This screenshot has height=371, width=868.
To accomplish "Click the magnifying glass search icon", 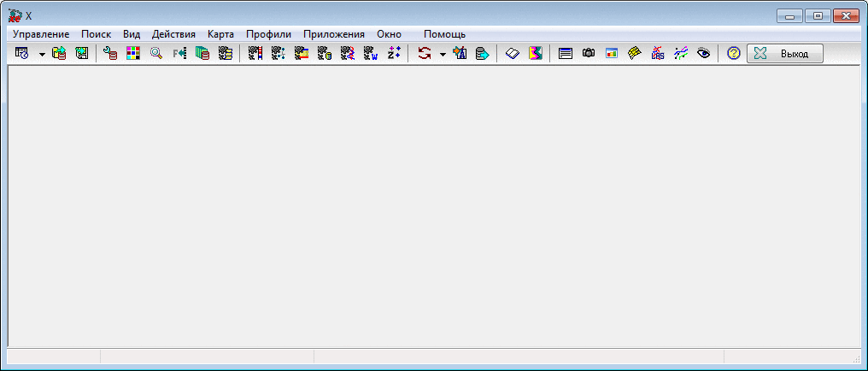I will (x=156, y=54).
